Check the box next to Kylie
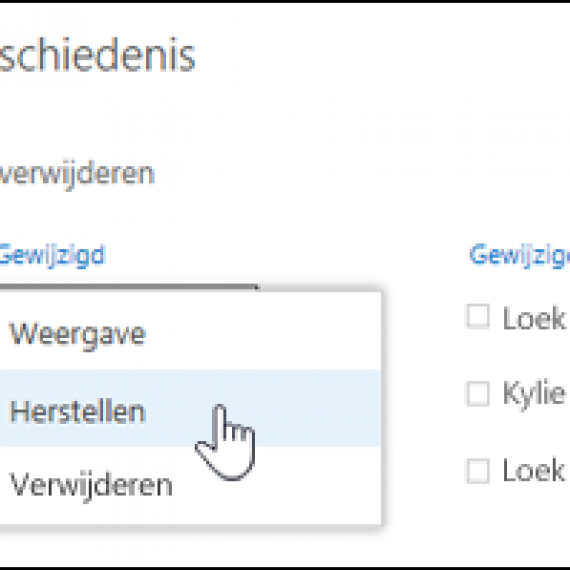Image resolution: width=570 pixels, height=570 pixels. pos(478,393)
